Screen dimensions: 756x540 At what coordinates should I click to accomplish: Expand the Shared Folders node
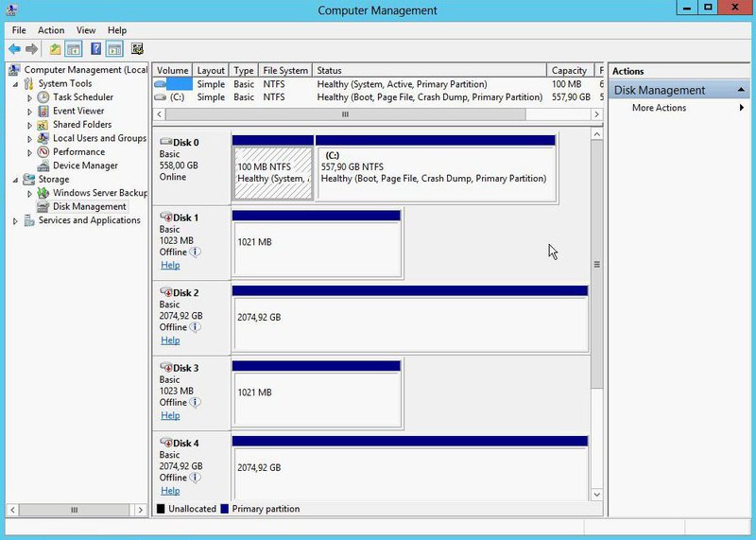[30, 125]
